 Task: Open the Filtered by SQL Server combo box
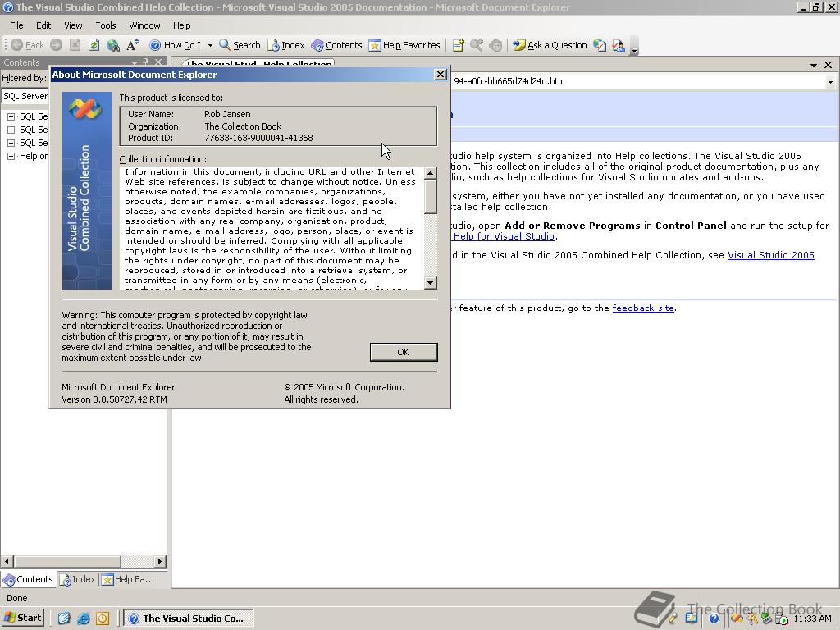(x=25, y=96)
